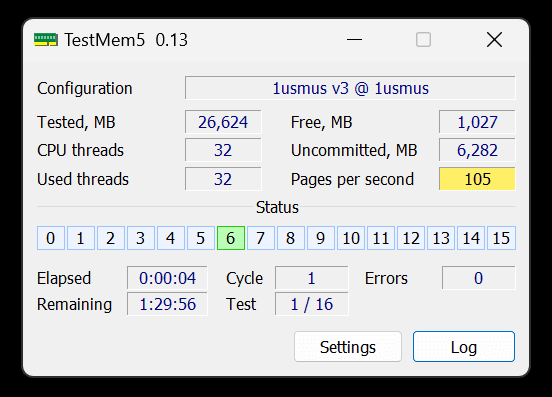Screen dimensions: 552x397
Task: Click the Uncommitted, MB label
Action: (x=354, y=151)
